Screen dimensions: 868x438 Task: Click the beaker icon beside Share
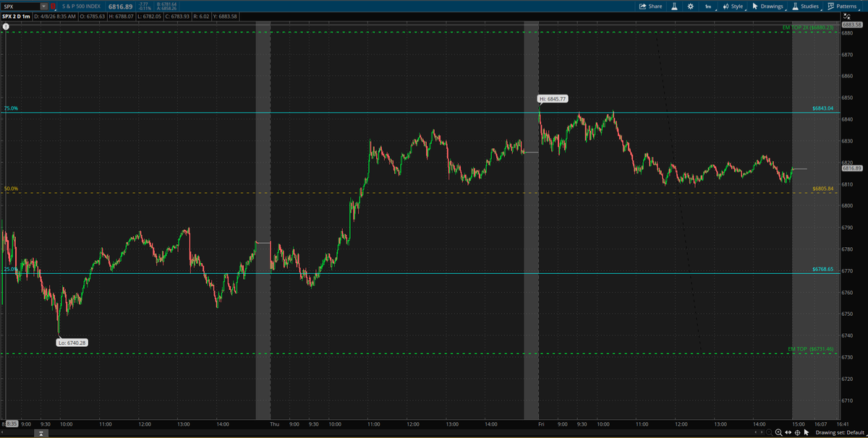(x=674, y=6)
